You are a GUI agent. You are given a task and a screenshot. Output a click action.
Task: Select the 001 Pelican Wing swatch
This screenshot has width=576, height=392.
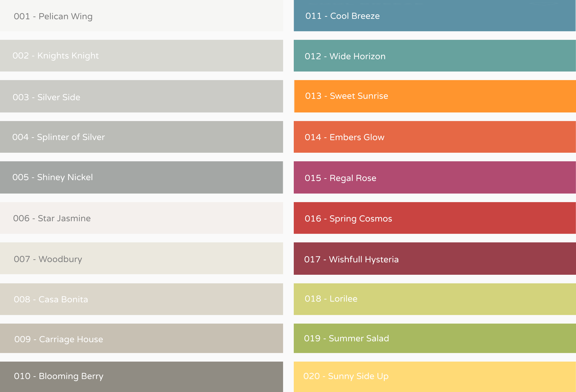pos(142,16)
